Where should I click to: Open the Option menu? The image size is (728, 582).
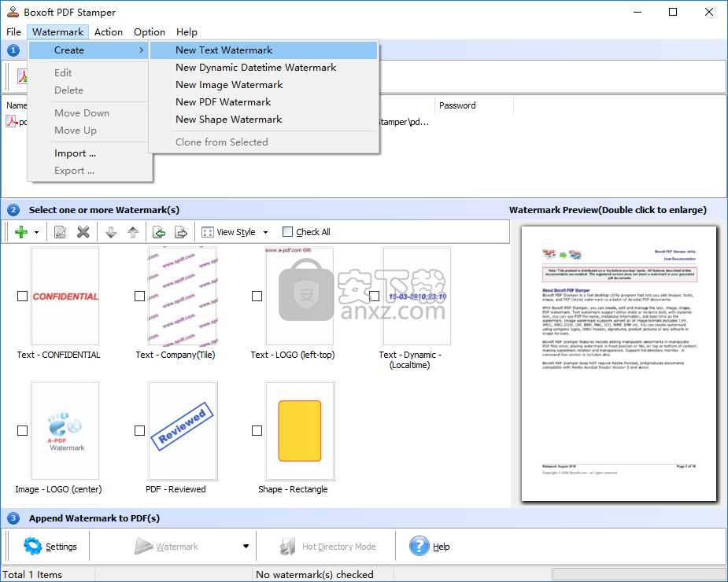(150, 32)
